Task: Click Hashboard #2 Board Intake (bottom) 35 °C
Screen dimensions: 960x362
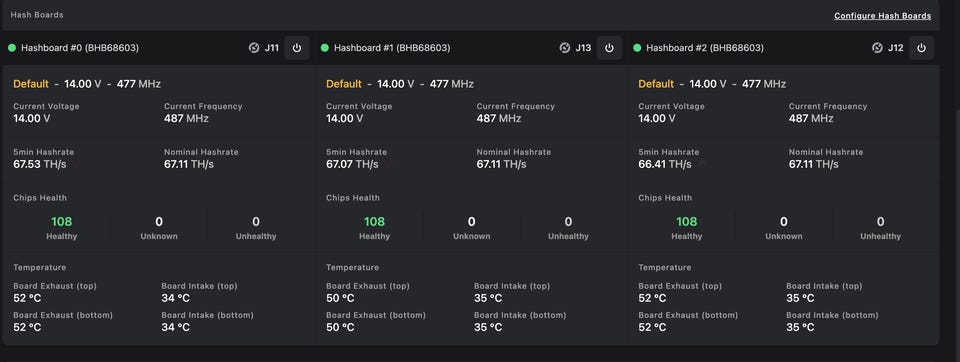Action: [x=800, y=328]
